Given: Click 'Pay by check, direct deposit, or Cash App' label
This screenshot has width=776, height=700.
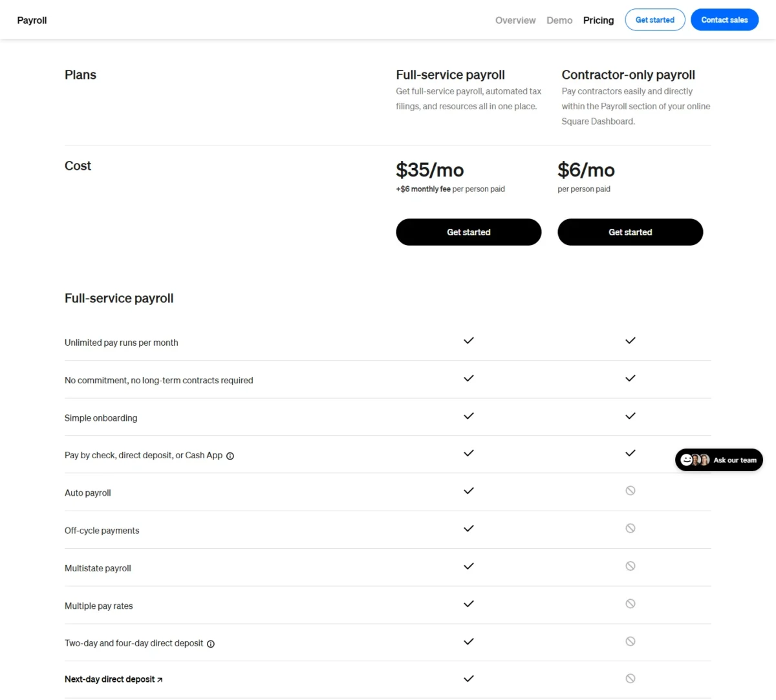Looking at the screenshot, I should [144, 455].
